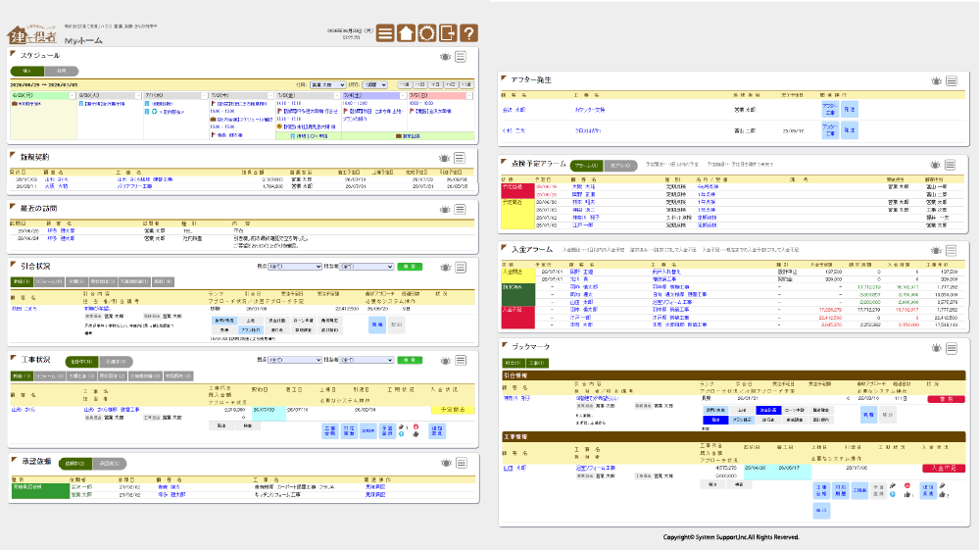The height and width of the screenshot is (550, 980).
Task: Select gray pill toggle in 点検予定アラーム
Action: (620, 166)
